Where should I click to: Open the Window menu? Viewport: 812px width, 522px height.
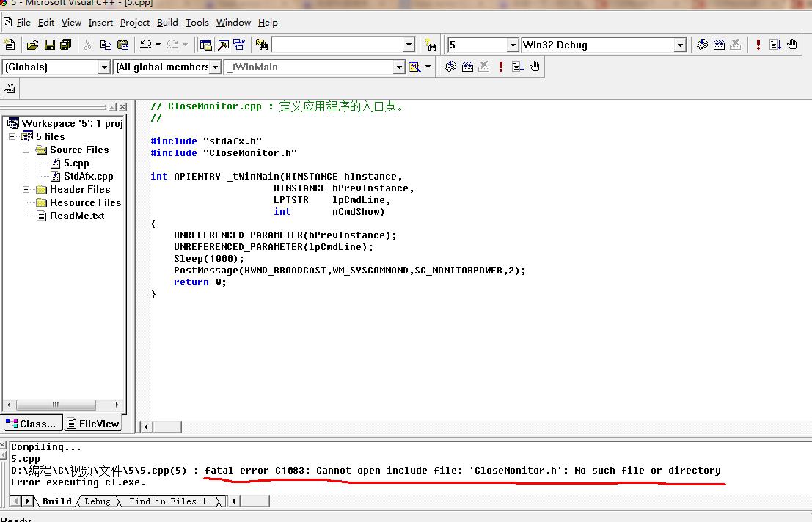233,23
